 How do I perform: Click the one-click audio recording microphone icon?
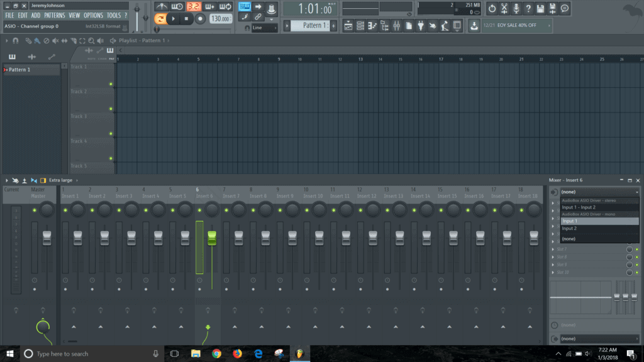pos(516,8)
